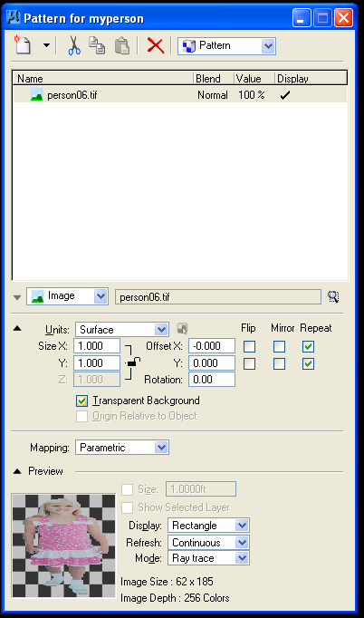Browse for image file with magnifier icon
The width and height of the screenshot is (364, 618).
[333, 297]
